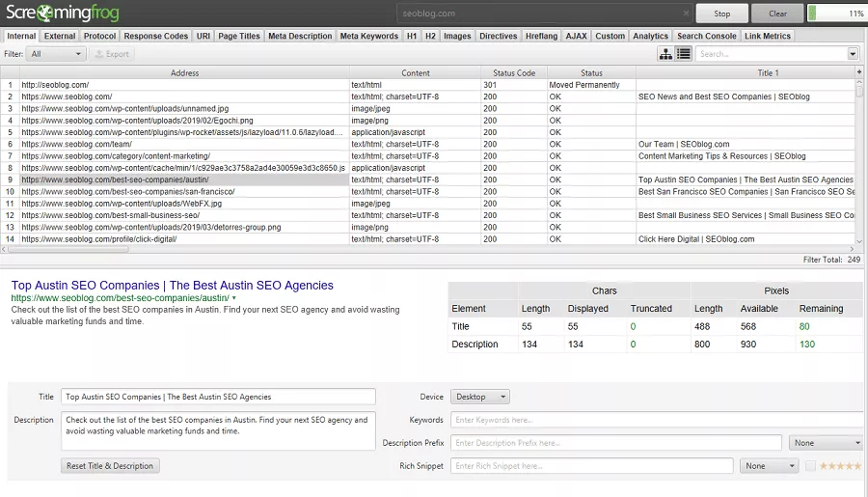Open the Description Prefix None dropdown
The image size is (868, 497).
coord(826,443)
